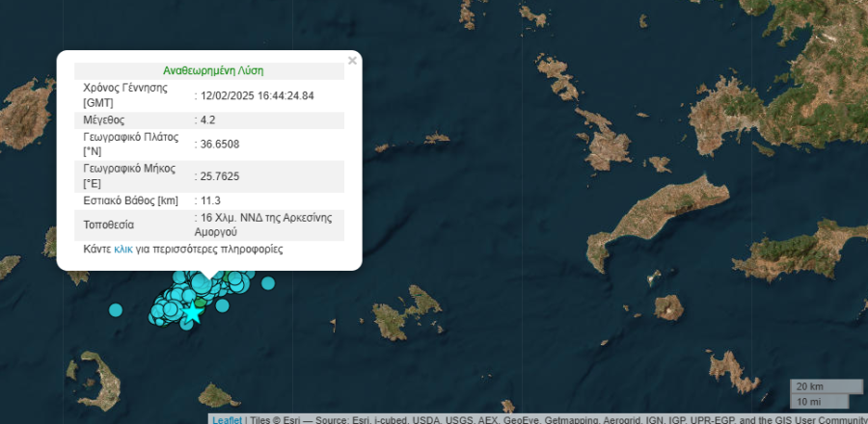Click the 'Εστιακό Βάθος [km]' label
The image size is (868, 424).
[132, 200]
